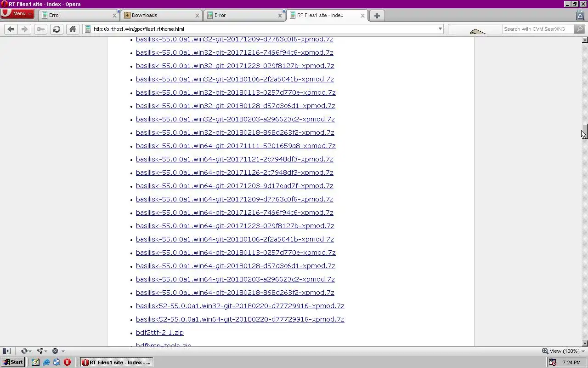The width and height of the screenshot is (588, 368).
Task: Expand the Opera Unite dropdown arrow
Action: tap(46, 351)
